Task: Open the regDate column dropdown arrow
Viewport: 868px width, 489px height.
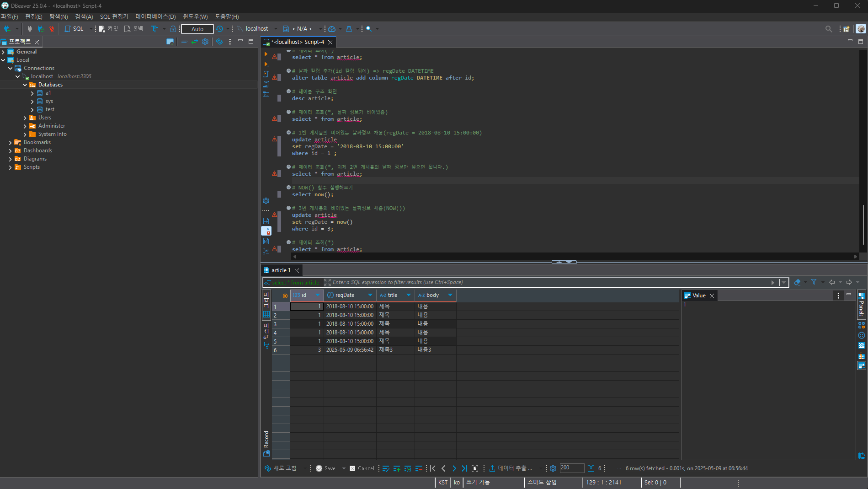Action: click(370, 296)
